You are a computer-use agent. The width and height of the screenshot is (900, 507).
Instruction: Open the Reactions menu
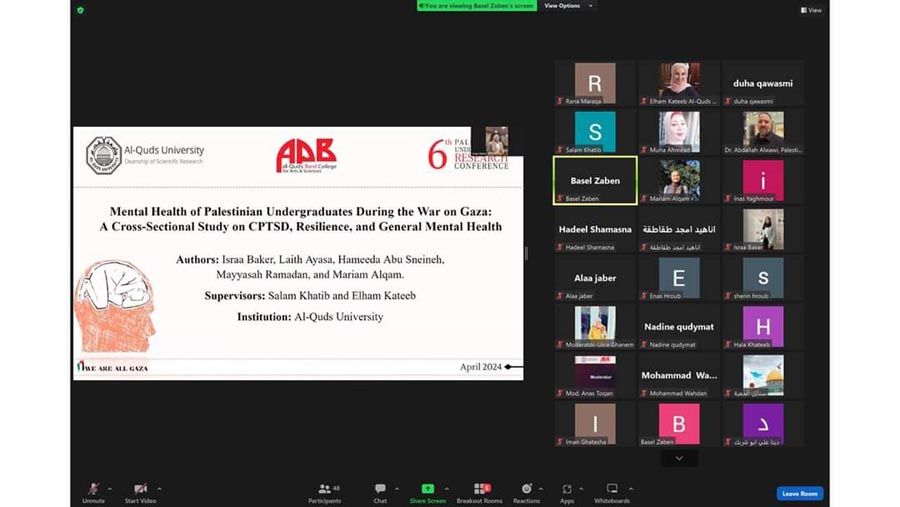point(526,491)
